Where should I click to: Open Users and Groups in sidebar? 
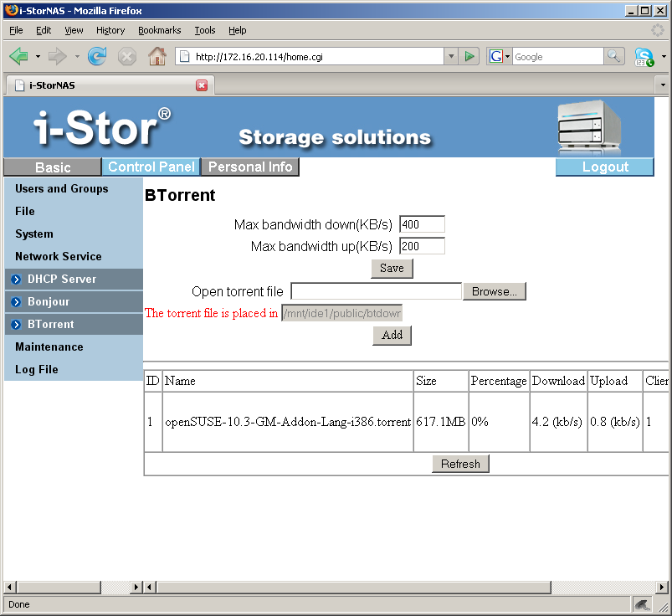(x=62, y=188)
